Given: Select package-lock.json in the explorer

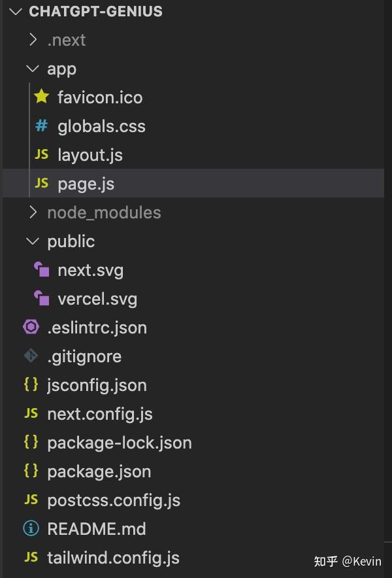Looking at the screenshot, I should tap(119, 443).
